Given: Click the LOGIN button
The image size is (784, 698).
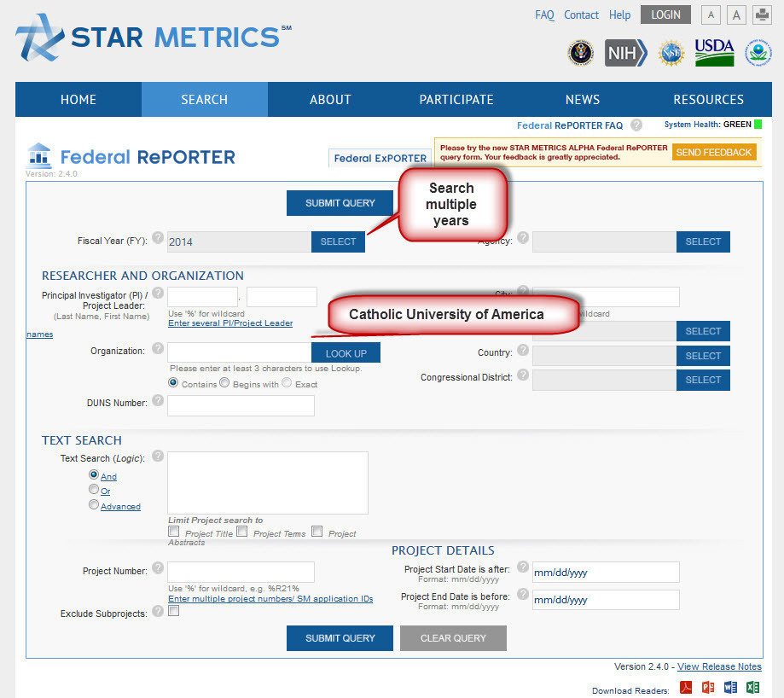Looking at the screenshot, I should coord(665,15).
